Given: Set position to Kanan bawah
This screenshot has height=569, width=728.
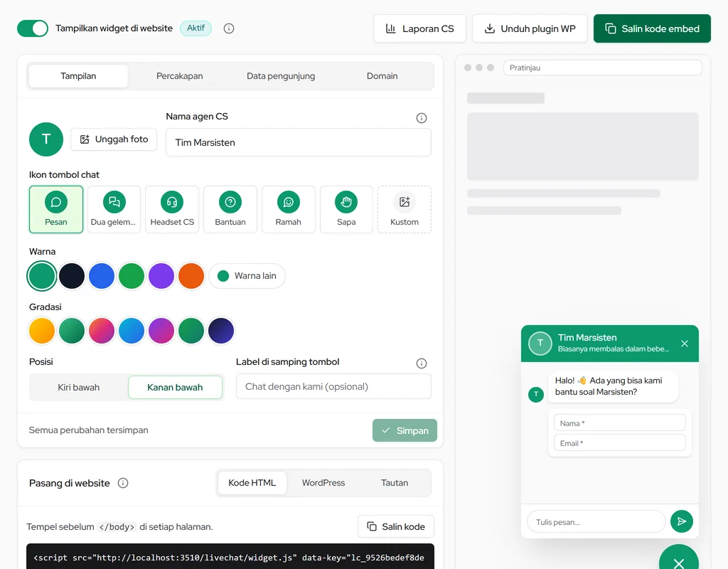Looking at the screenshot, I should point(175,388).
